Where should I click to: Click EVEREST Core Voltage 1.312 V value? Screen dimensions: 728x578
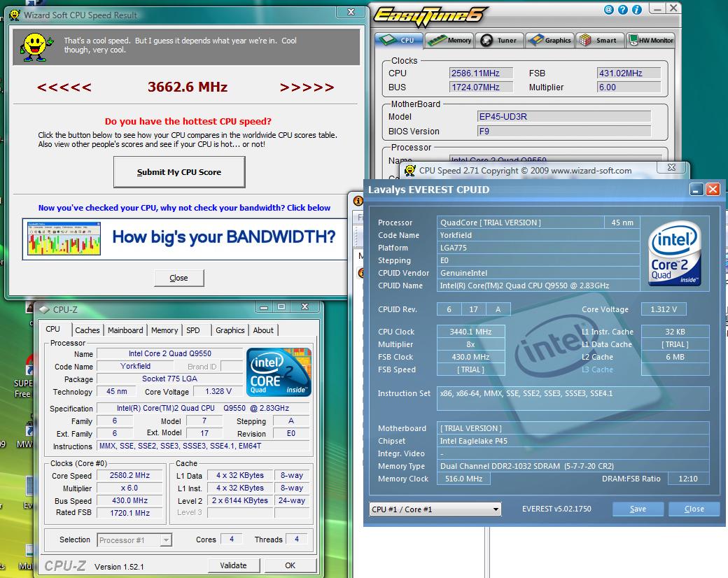tap(664, 309)
